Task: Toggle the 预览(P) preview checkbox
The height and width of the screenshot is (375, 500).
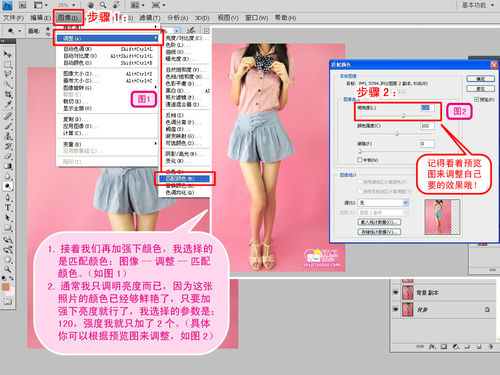Action: tap(477, 99)
